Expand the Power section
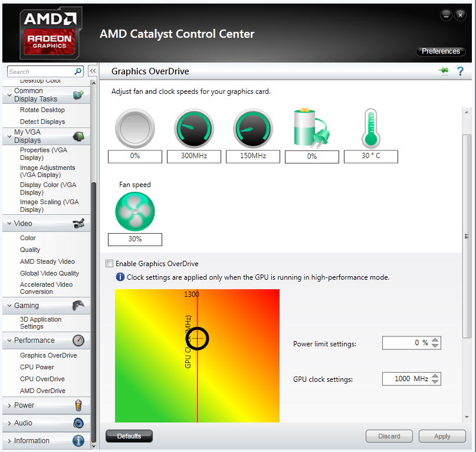Viewport: 476px width, 452px height. coord(9,405)
